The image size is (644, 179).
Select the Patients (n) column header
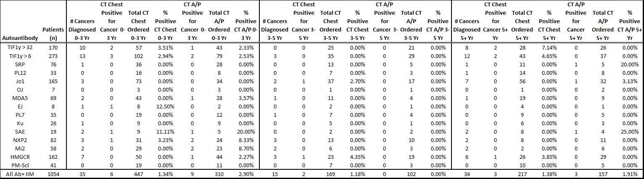(53, 34)
